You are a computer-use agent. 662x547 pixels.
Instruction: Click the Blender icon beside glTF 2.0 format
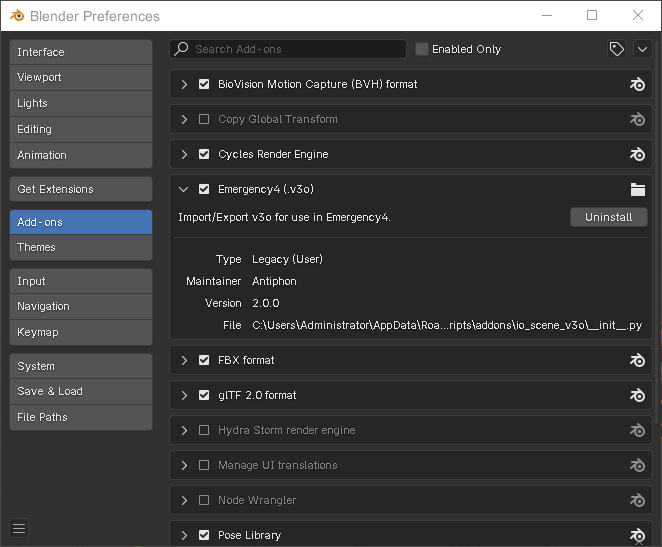pos(637,395)
